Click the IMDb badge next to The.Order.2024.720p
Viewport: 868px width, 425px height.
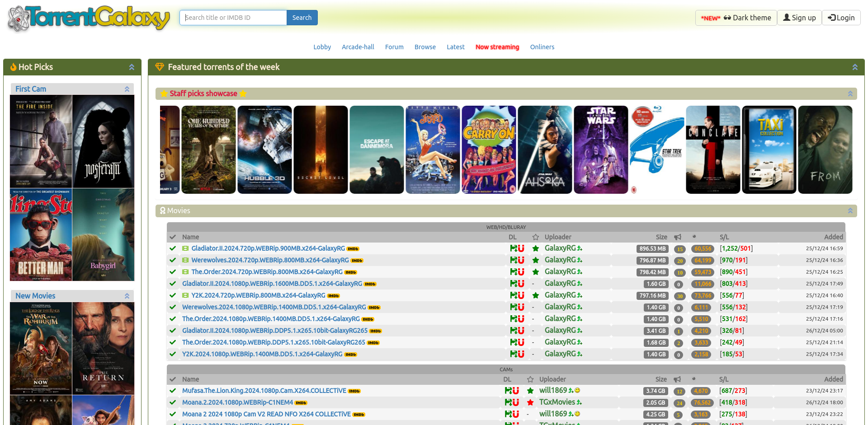351,272
